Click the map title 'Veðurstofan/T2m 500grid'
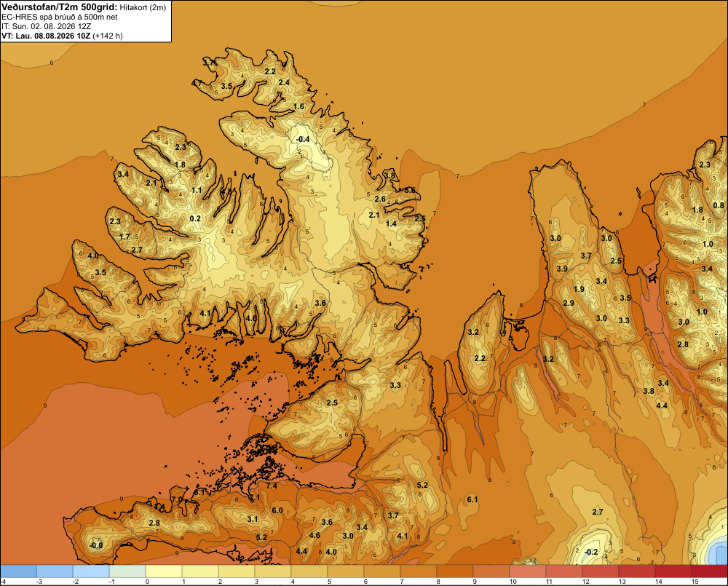 (x=60, y=7)
